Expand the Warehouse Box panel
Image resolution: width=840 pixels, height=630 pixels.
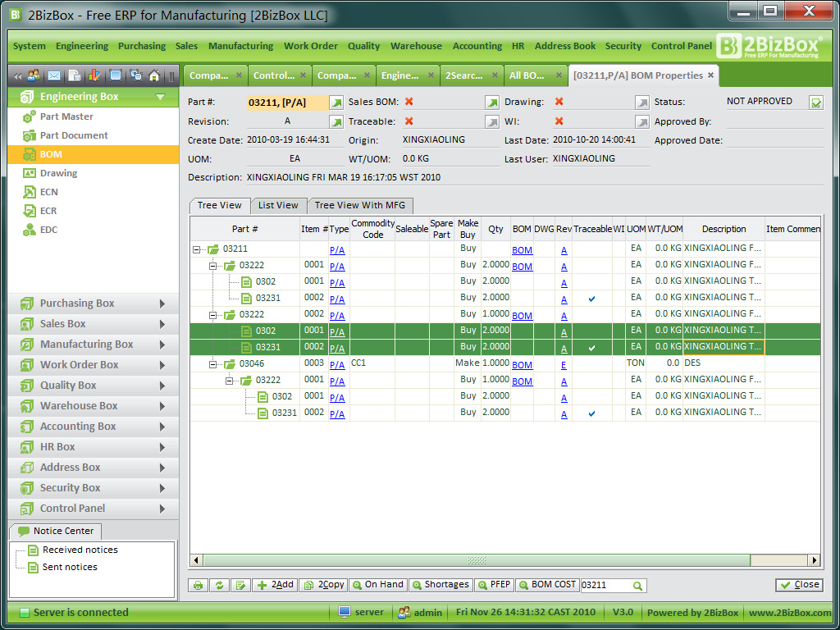tap(94, 406)
